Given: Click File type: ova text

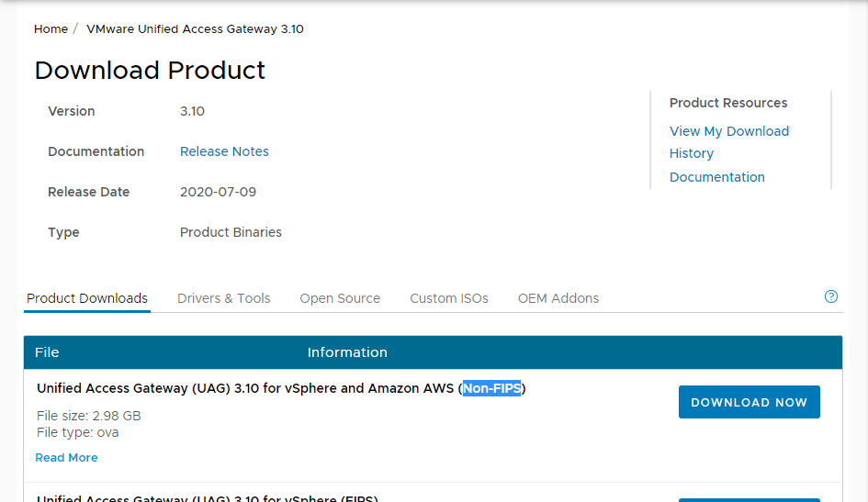Looking at the screenshot, I should point(77,432).
